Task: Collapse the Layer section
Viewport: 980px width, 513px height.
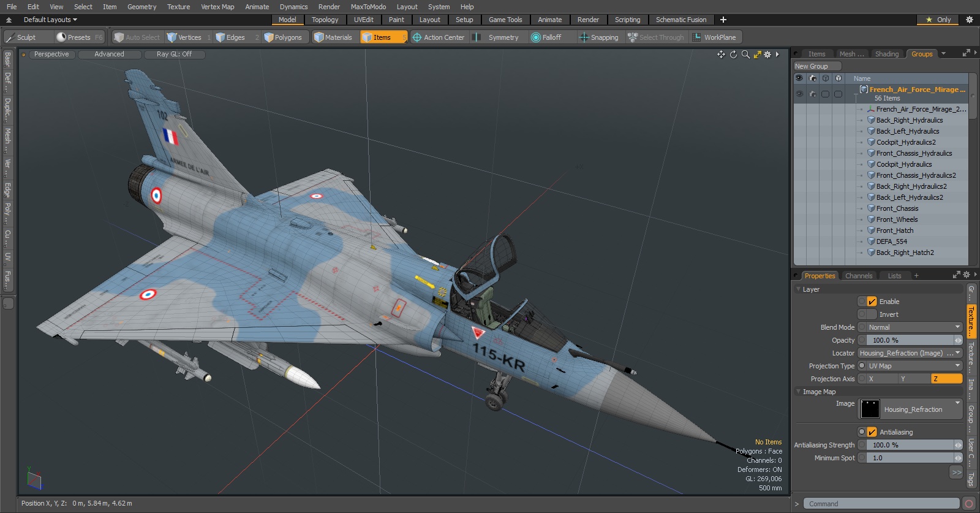Action: coord(798,289)
